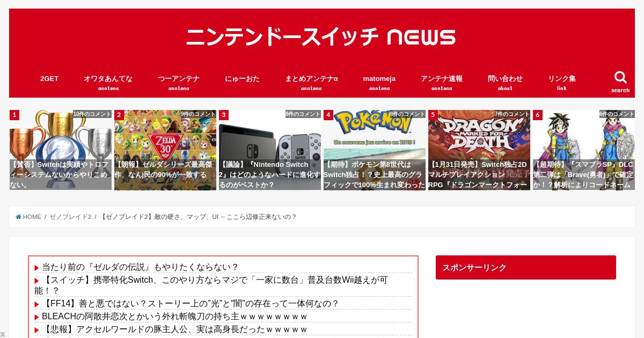644x338 pixels.
Task: Open 【スイッチ】携帯特化Switch list link
Action: (211, 285)
